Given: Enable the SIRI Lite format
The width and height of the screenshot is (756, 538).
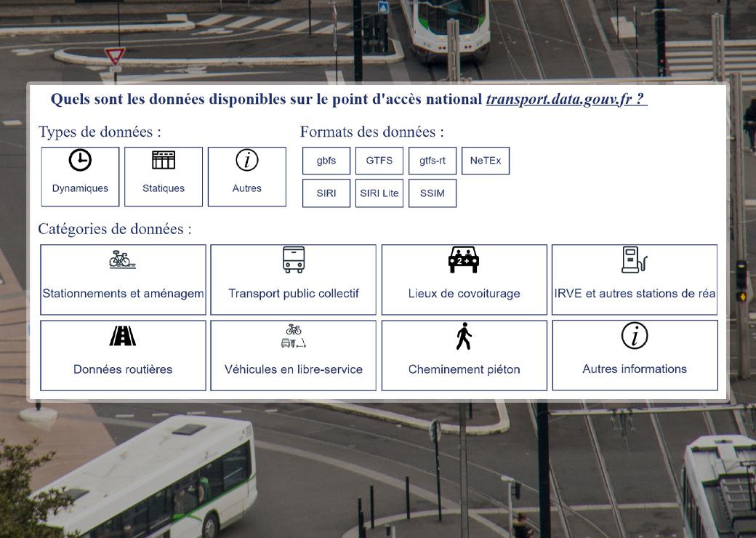Looking at the screenshot, I should [x=379, y=193].
